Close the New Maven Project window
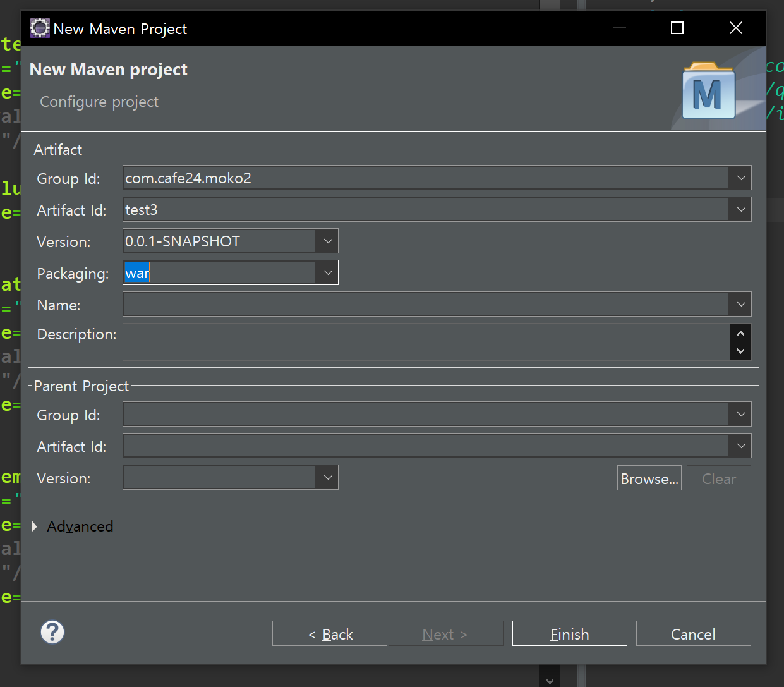 coord(736,28)
